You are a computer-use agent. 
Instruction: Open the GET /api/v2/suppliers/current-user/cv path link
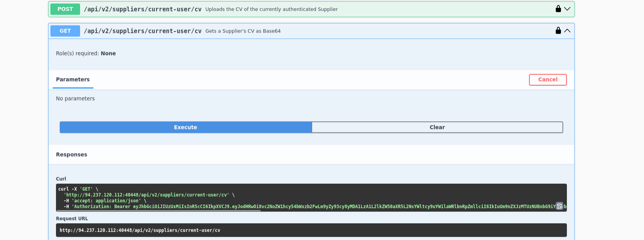point(143,31)
